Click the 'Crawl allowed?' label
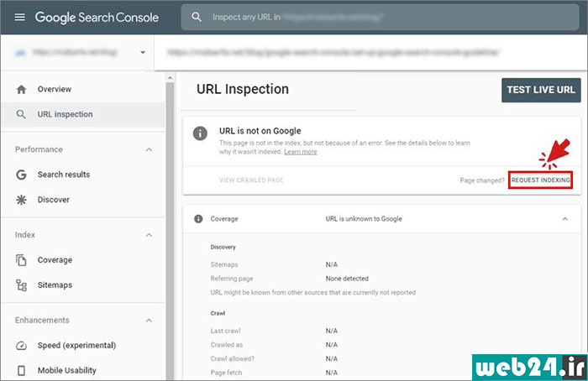Image resolution: width=588 pixels, height=381 pixels. [233, 359]
